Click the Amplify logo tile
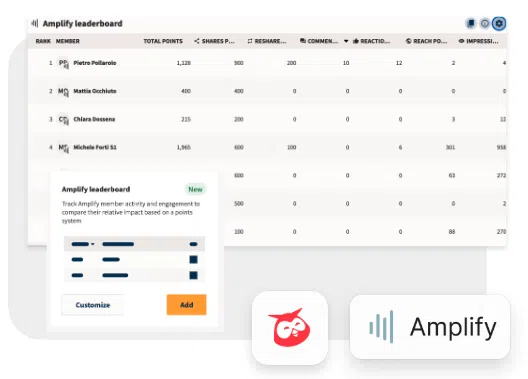528x379 pixels. 430,326
